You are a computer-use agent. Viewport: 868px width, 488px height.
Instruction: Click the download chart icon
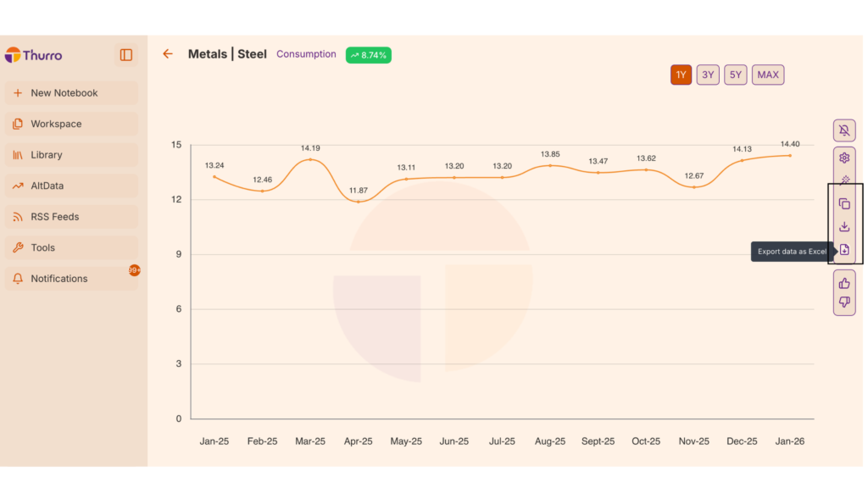click(x=844, y=227)
